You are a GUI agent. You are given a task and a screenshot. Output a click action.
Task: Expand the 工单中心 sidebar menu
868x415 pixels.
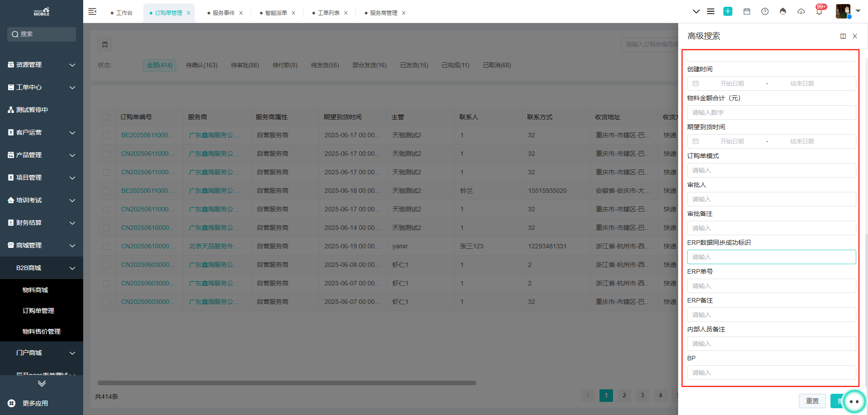[x=42, y=87]
